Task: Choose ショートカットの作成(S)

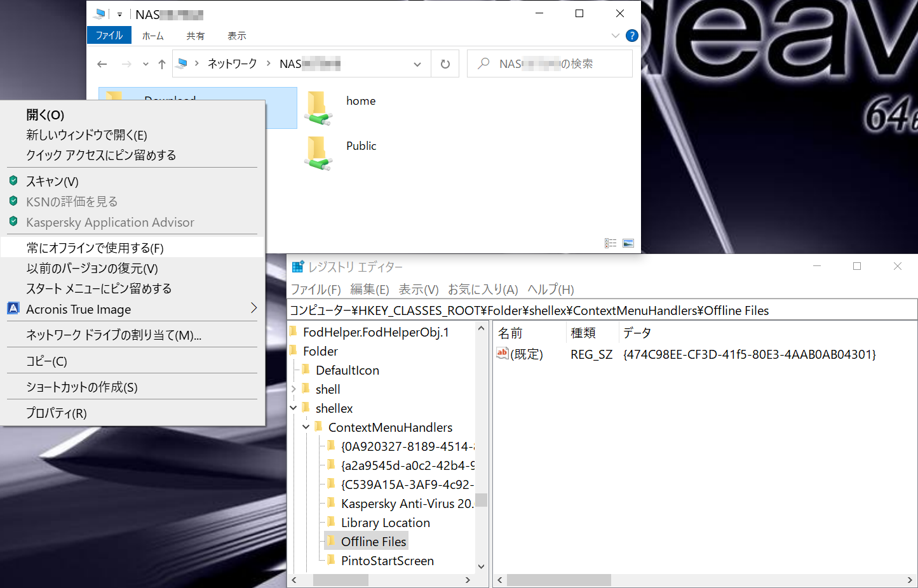Action: tap(132, 387)
